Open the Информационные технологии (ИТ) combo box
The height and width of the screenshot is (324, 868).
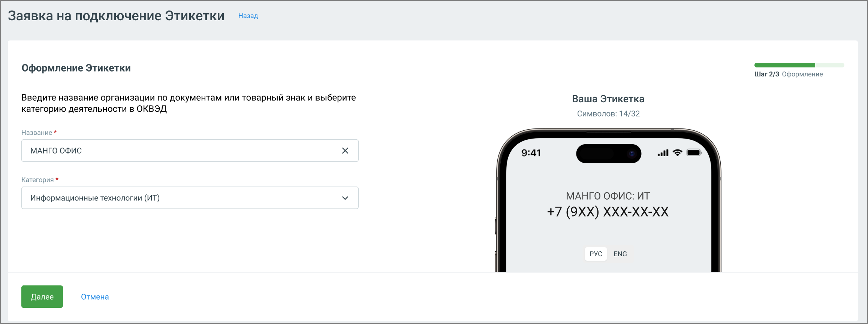click(x=190, y=198)
